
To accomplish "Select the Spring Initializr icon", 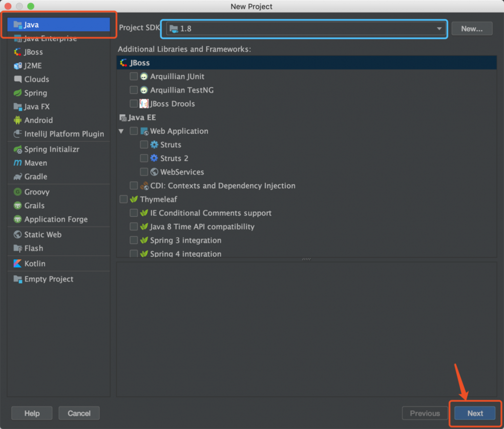I will (18, 149).
